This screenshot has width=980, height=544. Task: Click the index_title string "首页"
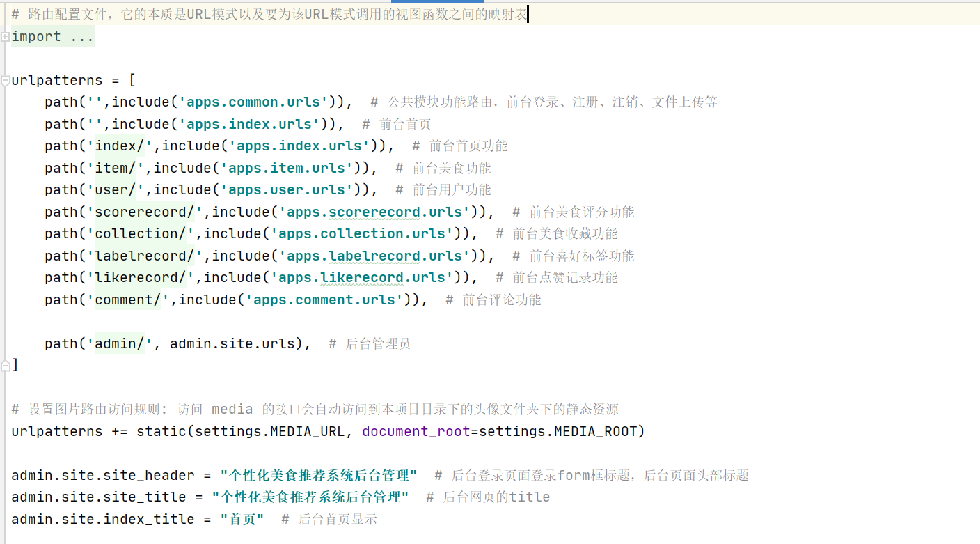242,519
